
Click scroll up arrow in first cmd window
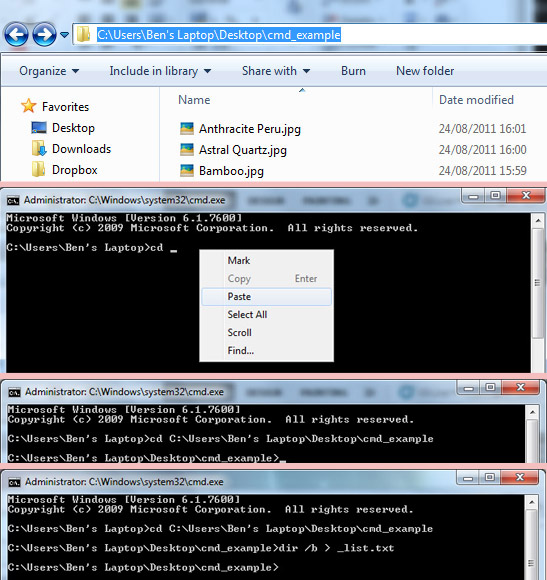click(538, 221)
